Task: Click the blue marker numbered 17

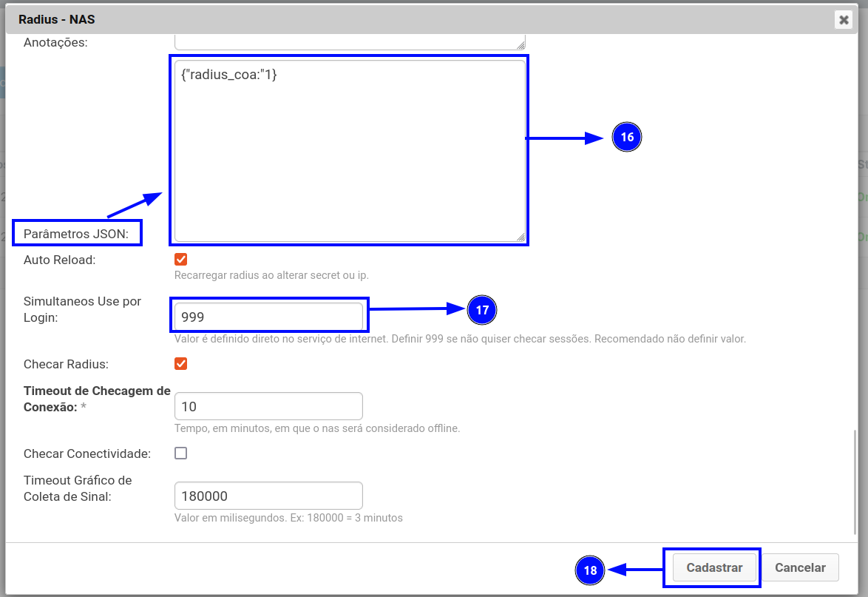Action: coord(482,311)
